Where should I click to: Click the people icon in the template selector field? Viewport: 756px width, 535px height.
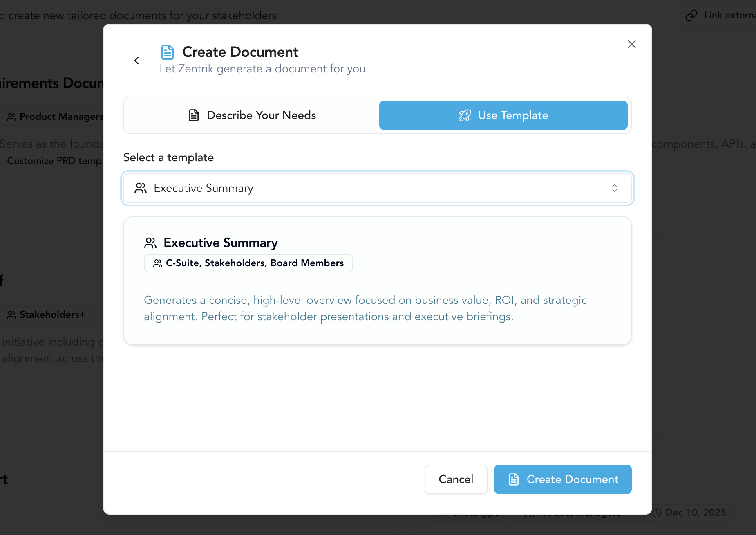(x=141, y=188)
